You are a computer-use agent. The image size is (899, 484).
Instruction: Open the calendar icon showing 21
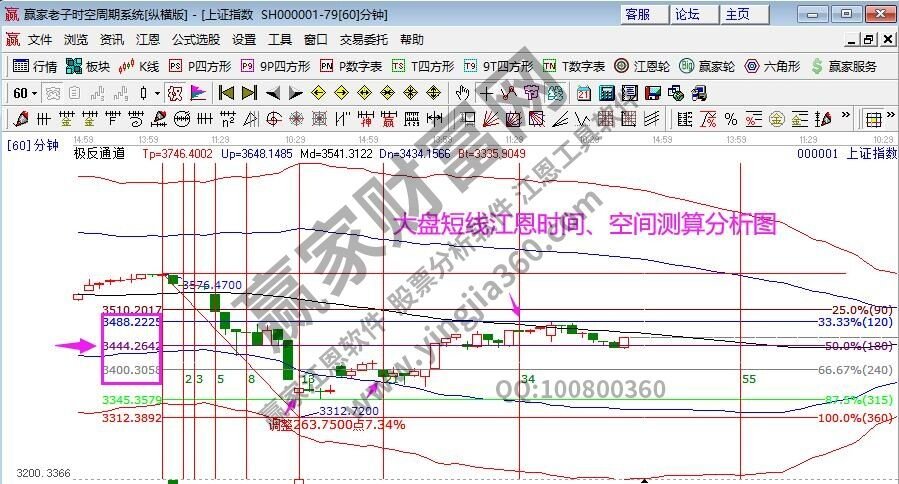[x=584, y=93]
